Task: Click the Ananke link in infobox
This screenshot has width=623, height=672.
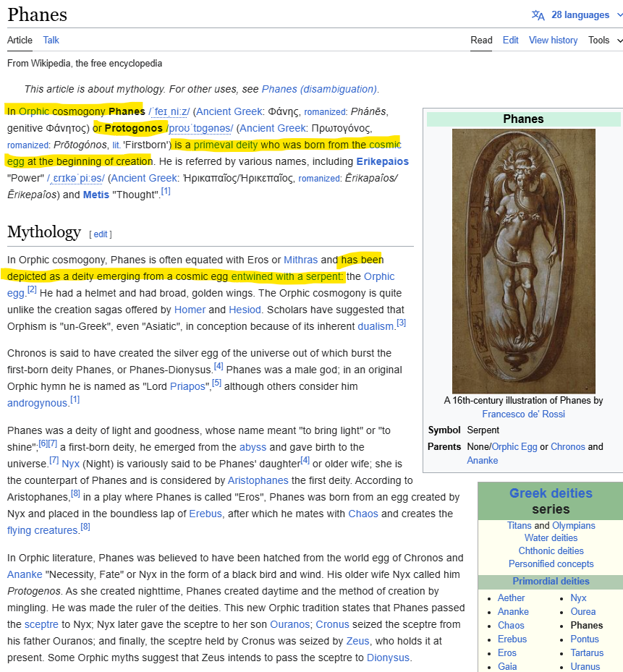Action: (x=483, y=461)
